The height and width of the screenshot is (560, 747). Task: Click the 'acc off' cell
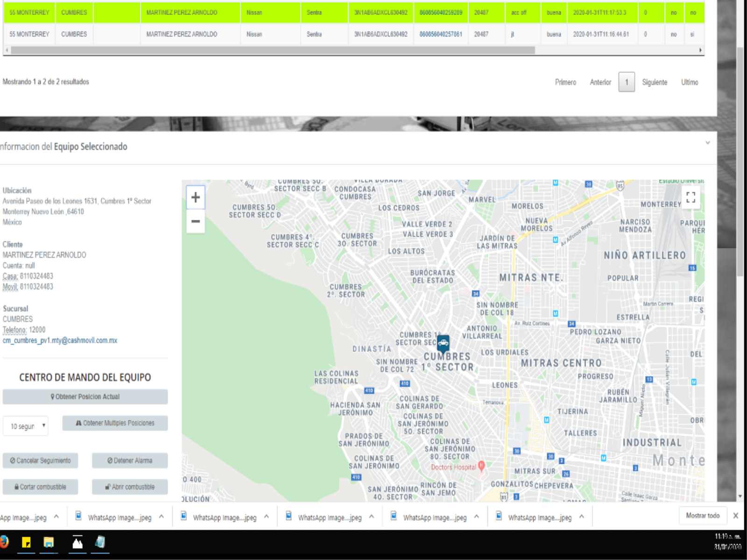523,13
